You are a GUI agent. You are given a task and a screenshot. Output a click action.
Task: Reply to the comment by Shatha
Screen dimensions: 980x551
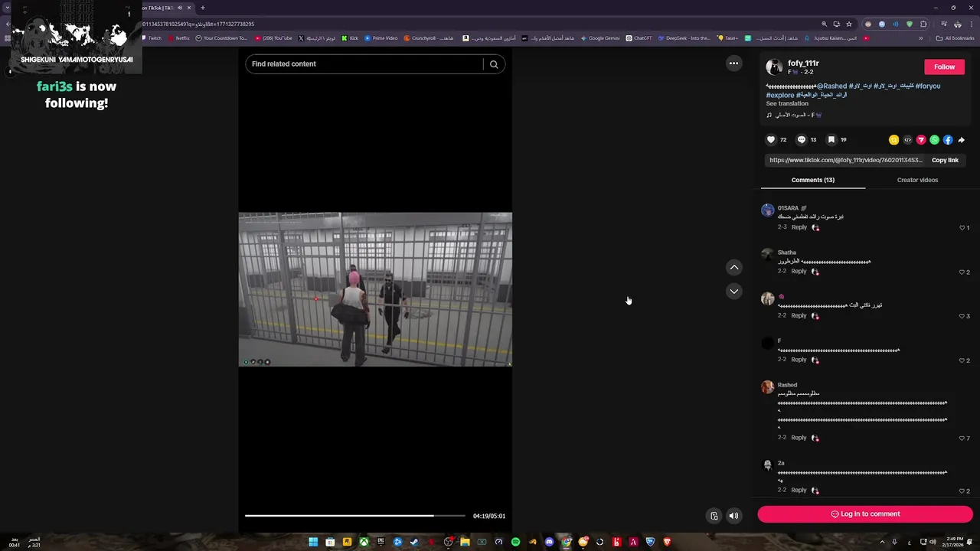799,272
